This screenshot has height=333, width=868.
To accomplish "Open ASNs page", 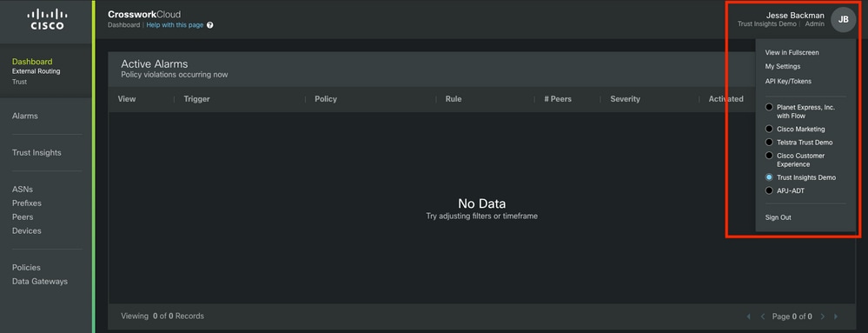I will point(23,189).
